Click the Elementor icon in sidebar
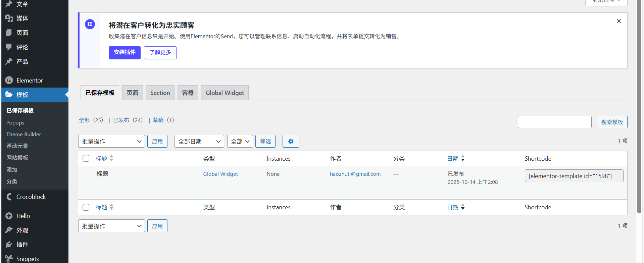The width and height of the screenshot is (644, 263). (9, 81)
